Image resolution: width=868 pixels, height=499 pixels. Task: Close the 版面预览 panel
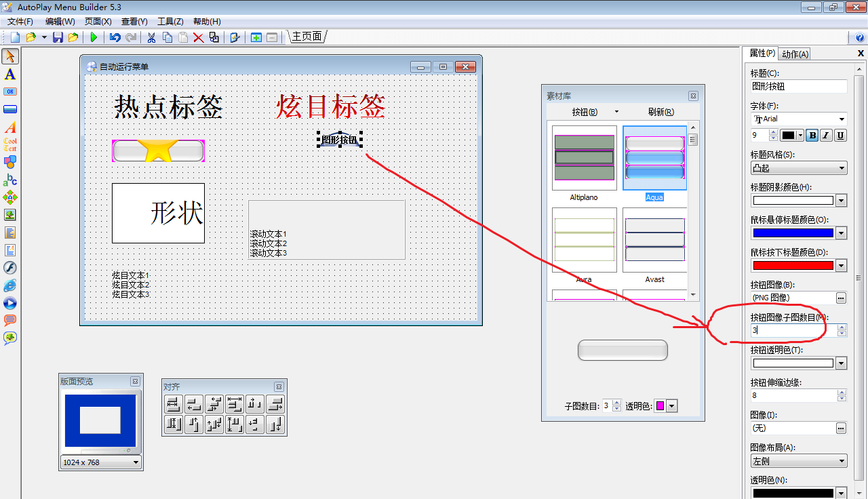tap(135, 382)
